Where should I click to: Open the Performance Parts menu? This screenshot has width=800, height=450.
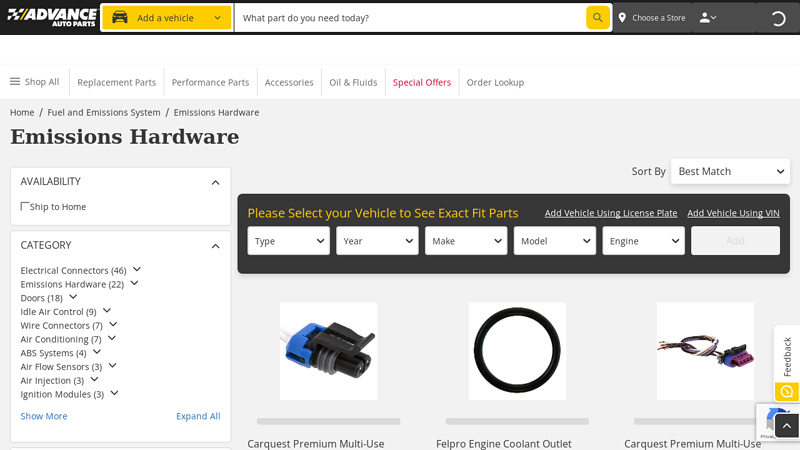point(210,82)
